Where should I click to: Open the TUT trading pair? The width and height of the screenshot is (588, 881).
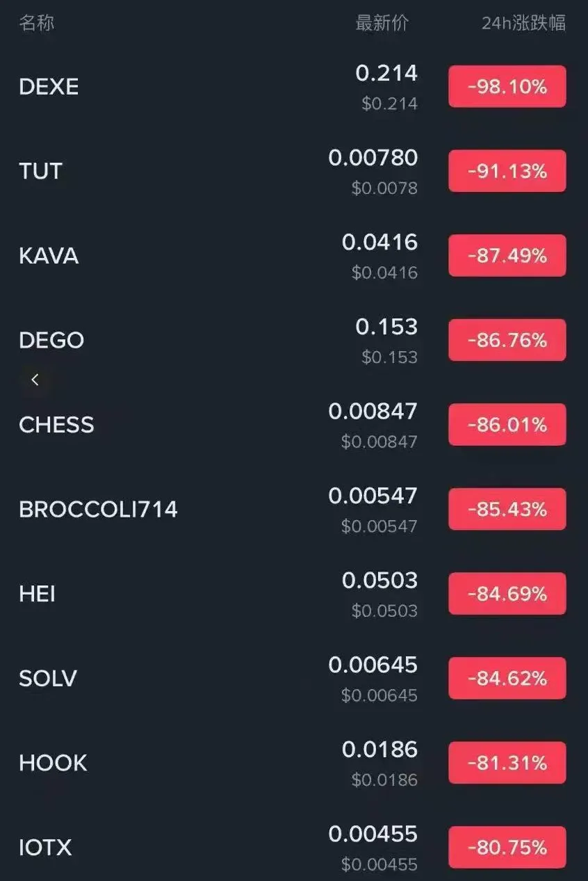pyautogui.click(x=40, y=171)
